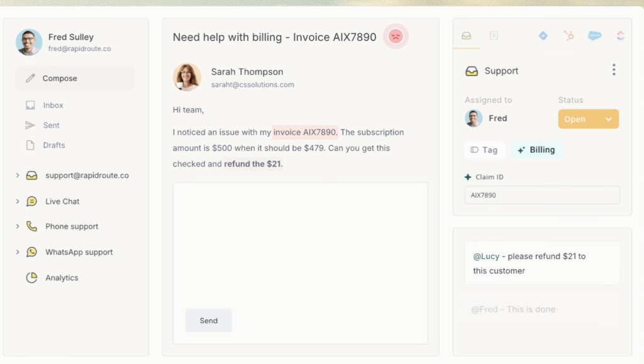This screenshot has height=364, width=644.
Task: Open the three-dot Support options menu
Action: point(614,70)
